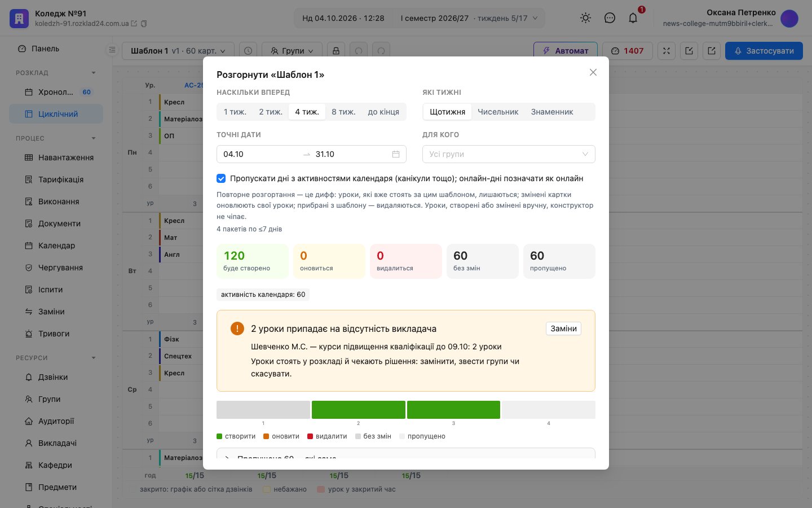This screenshot has width=812, height=508.
Task: Open college site via external link icon
Action: 134,24
